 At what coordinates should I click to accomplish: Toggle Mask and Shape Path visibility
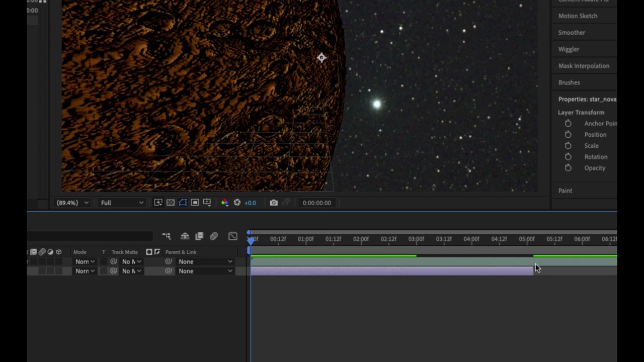tap(183, 203)
